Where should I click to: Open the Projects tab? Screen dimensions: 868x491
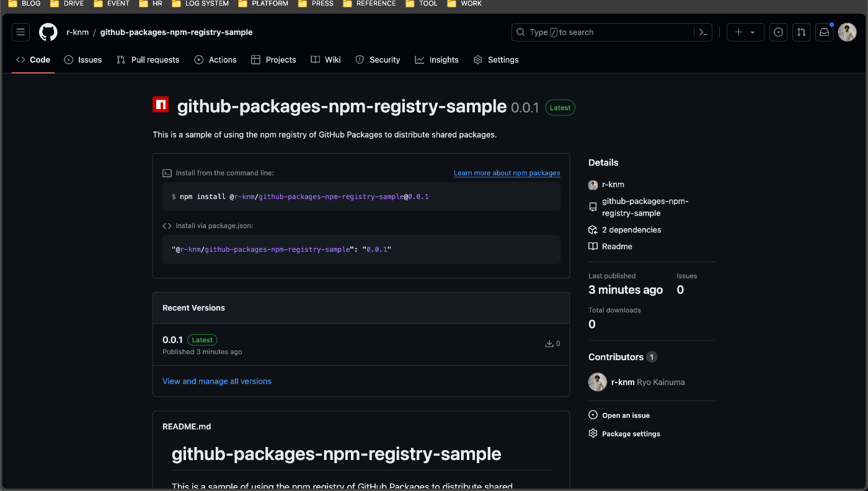click(273, 60)
